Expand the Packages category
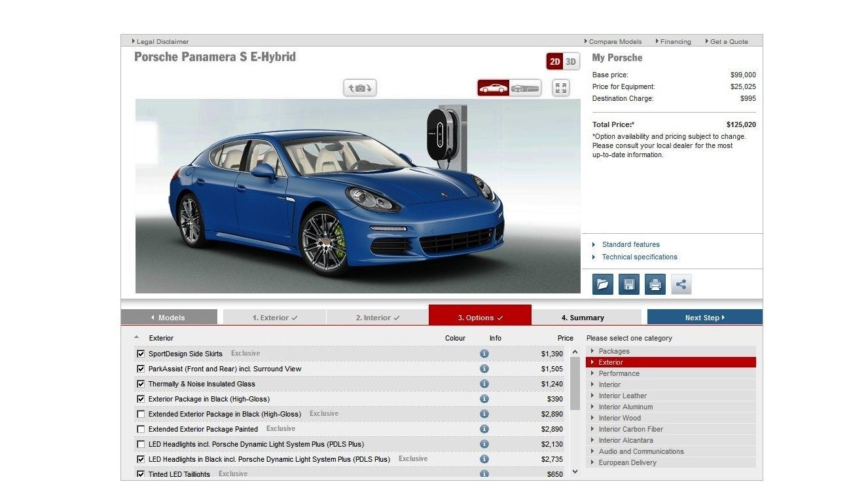This screenshot has width=868, height=486. tap(671, 351)
